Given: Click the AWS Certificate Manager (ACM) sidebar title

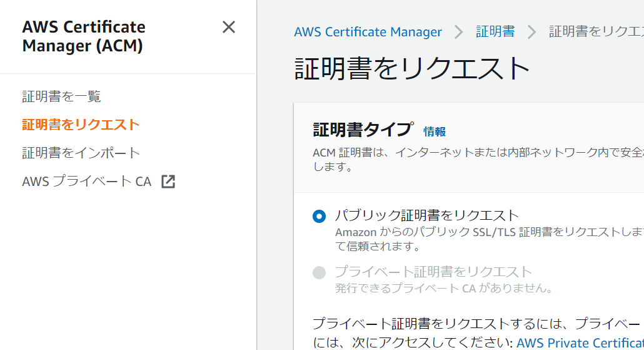Looking at the screenshot, I should click(84, 36).
